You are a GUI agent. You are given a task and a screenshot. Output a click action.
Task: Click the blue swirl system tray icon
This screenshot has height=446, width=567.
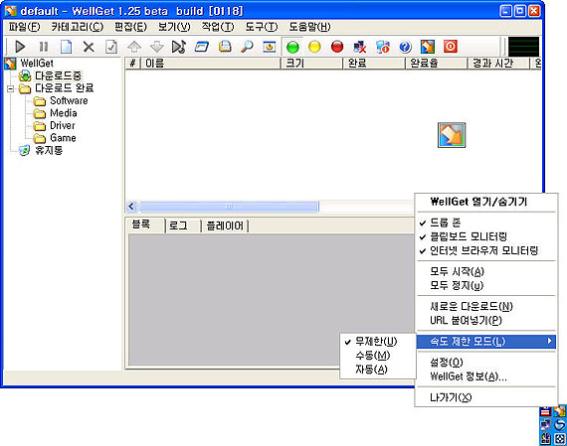[x=560, y=424]
